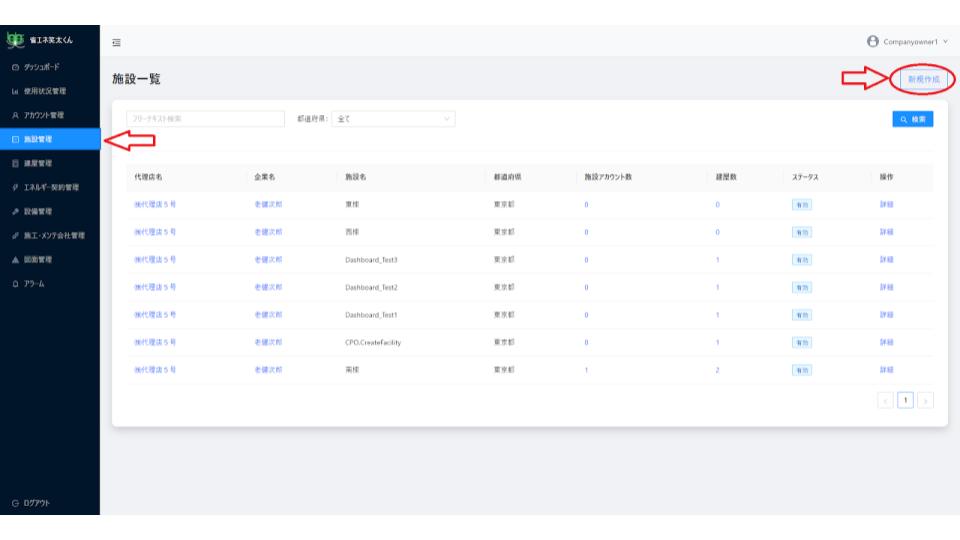Click the アラーム bell icon

tap(14, 283)
